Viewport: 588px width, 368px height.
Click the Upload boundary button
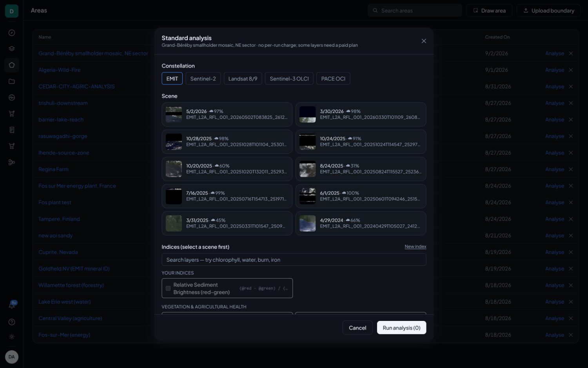[x=548, y=11]
